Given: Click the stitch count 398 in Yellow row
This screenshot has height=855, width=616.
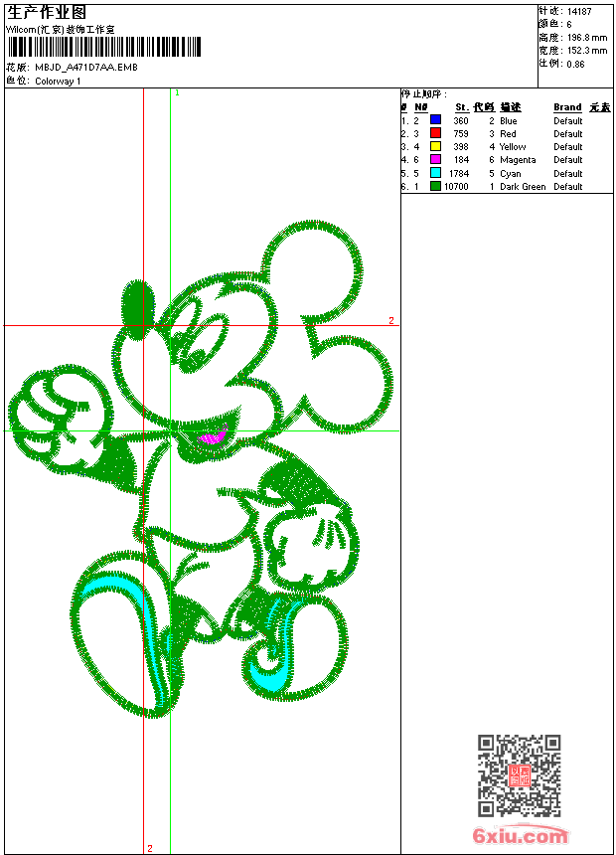Looking at the screenshot, I should pyautogui.click(x=461, y=147).
